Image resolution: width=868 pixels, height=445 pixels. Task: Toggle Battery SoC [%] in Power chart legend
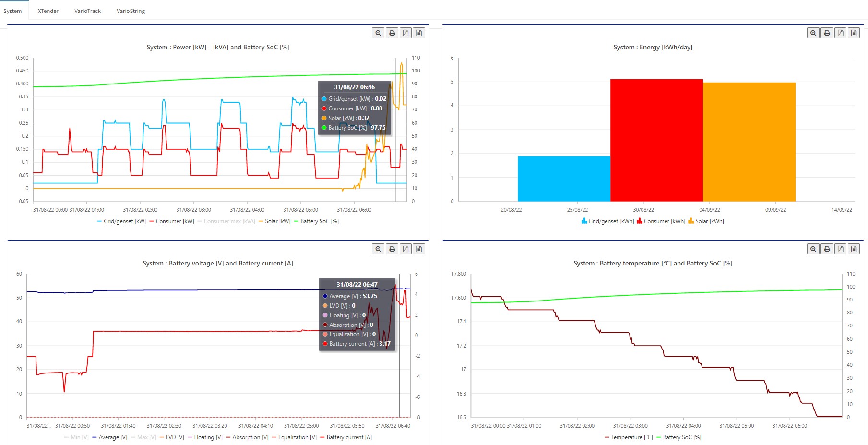(316, 221)
